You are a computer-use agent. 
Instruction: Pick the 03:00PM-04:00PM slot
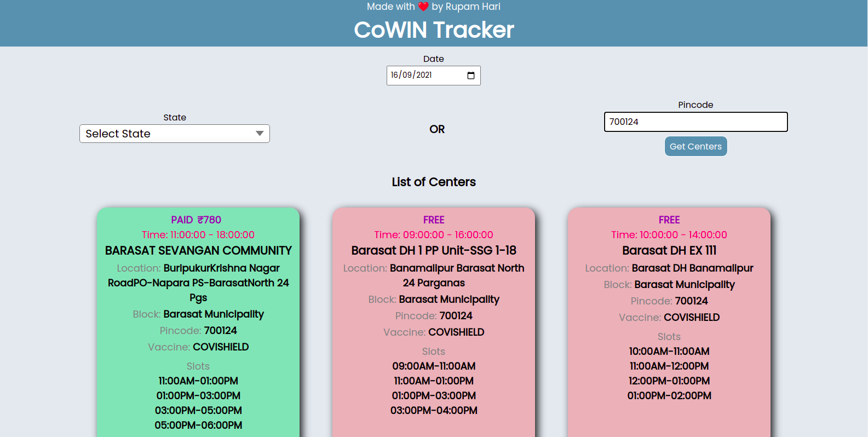(x=434, y=411)
